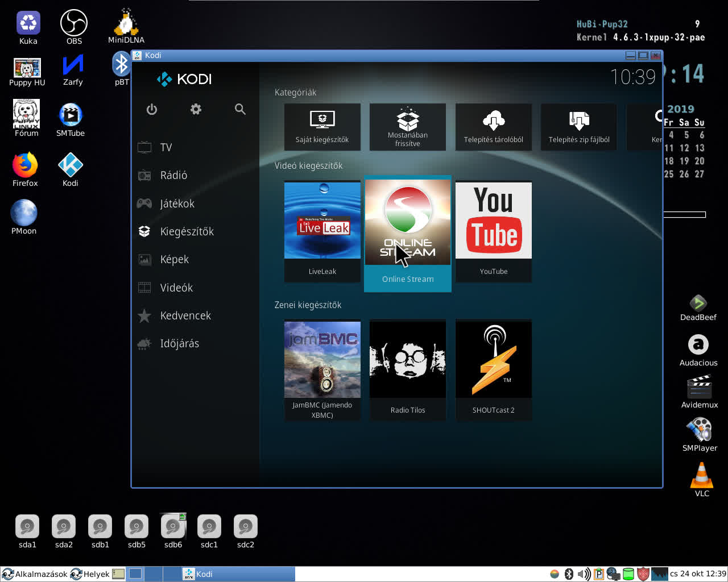Open sdc1 drive icon
Viewport: 728px width, 582px height.
pos(209,531)
